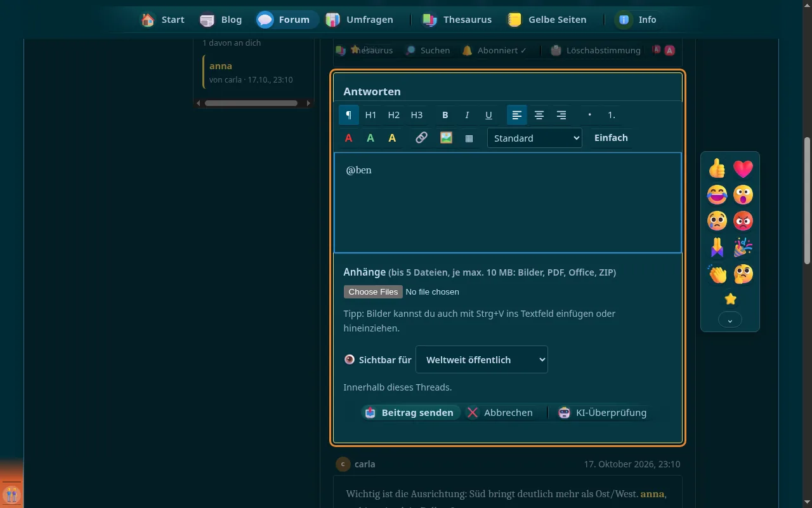Toggle bold formatting

[445, 115]
